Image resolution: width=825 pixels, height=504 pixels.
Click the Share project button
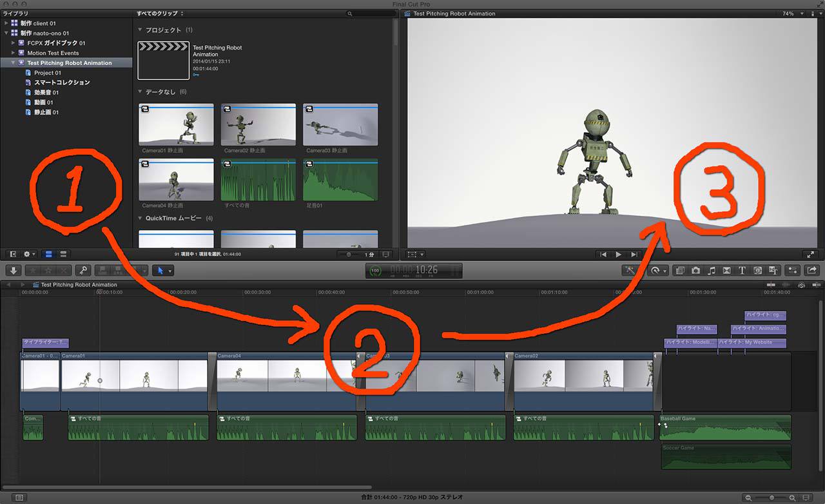point(811,271)
